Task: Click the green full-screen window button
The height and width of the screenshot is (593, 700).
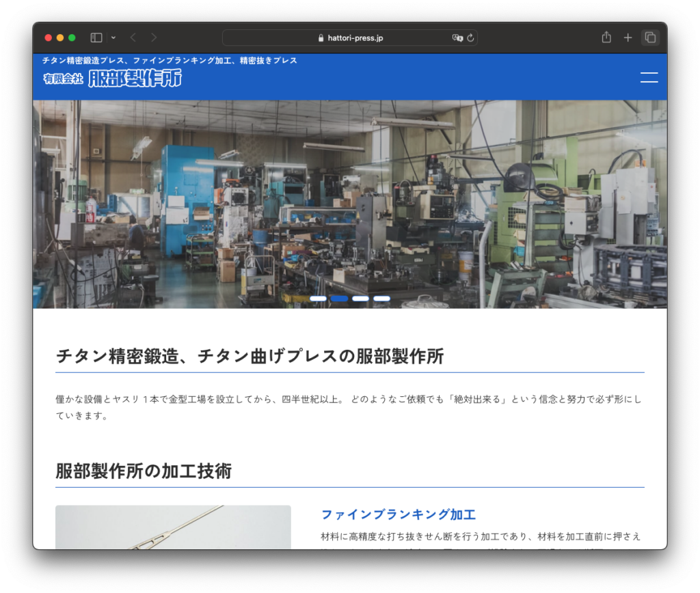Action: point(72,38)
